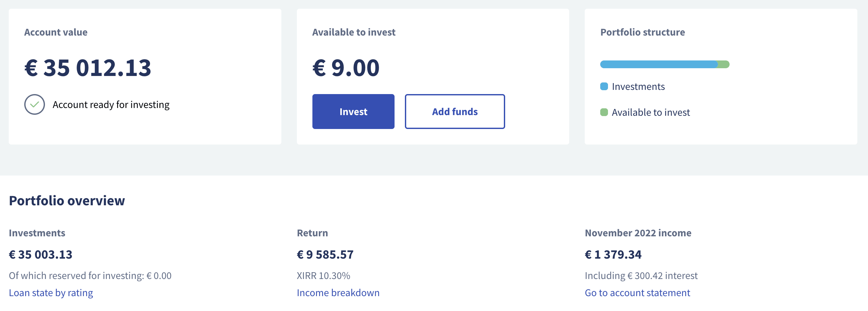Select the € 35 012.13 account value
The image size is (868, 311).
(88, 68)
